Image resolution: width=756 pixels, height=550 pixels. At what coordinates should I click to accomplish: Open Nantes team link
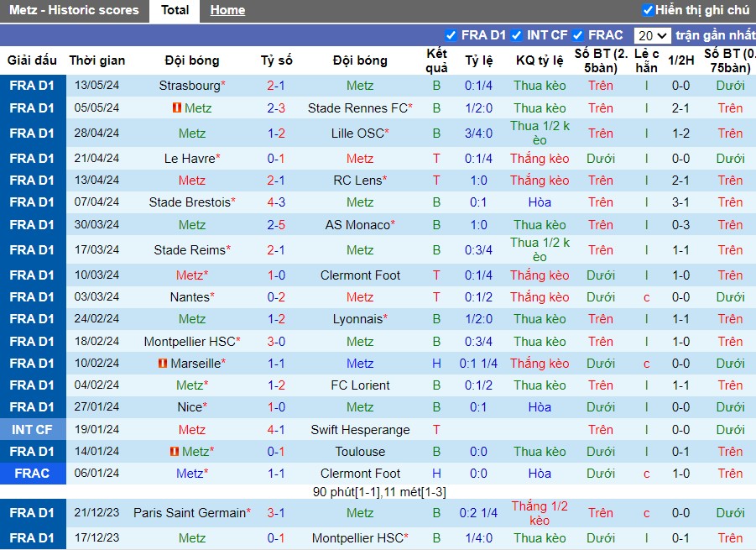(x=190, y=296)
